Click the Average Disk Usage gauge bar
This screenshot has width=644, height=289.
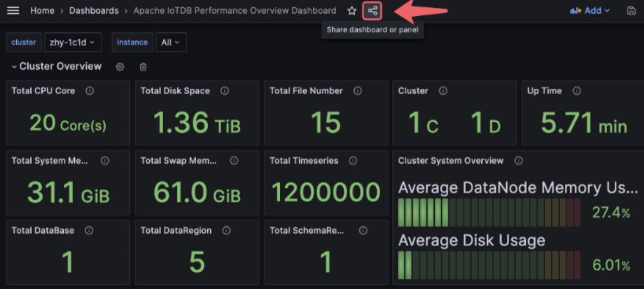(489, 265)
